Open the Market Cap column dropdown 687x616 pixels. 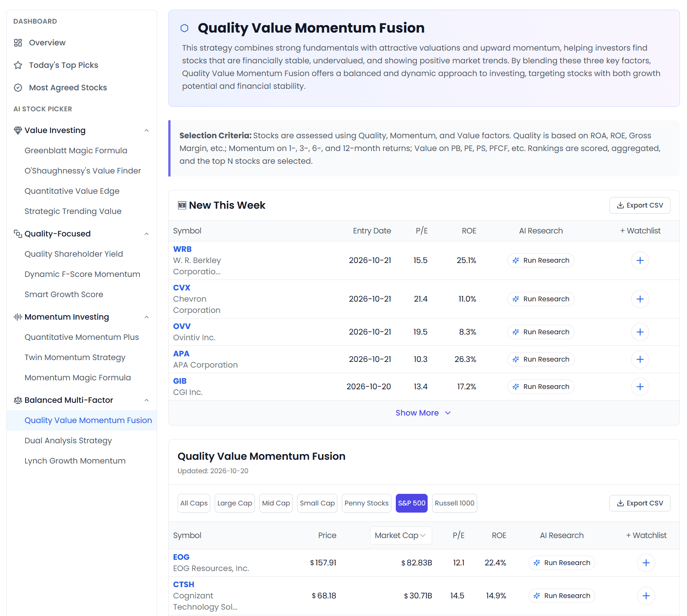(x=401, y=535)
